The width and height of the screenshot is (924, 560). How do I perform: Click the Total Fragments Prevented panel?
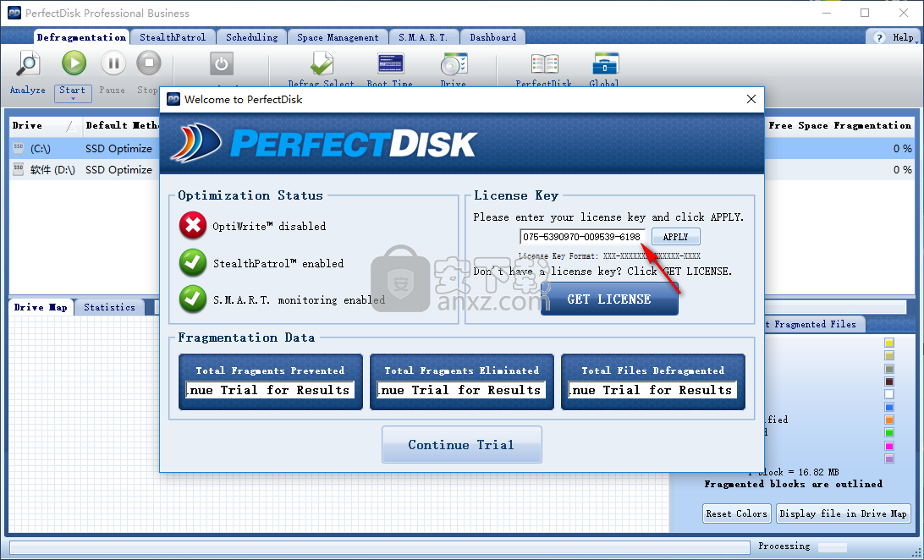coord(271,382)
